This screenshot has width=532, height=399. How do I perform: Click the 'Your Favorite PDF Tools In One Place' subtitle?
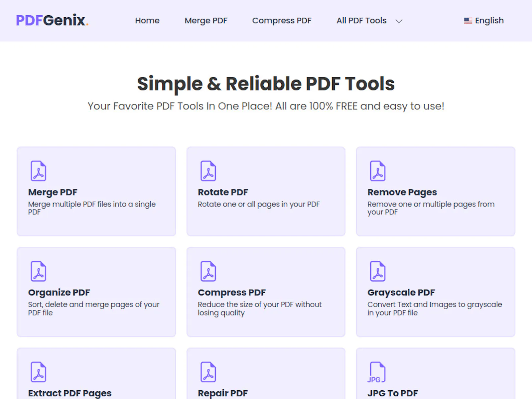pos(266,106)
